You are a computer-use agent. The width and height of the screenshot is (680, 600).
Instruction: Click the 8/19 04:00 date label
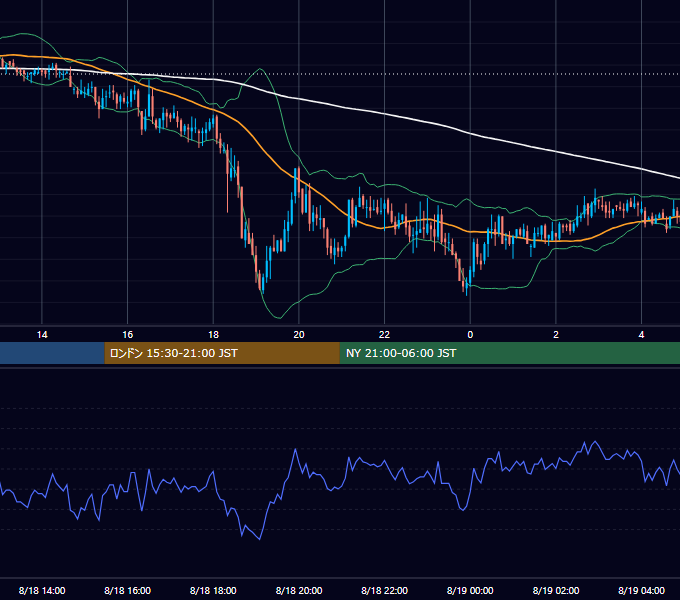tap(641, 590)
